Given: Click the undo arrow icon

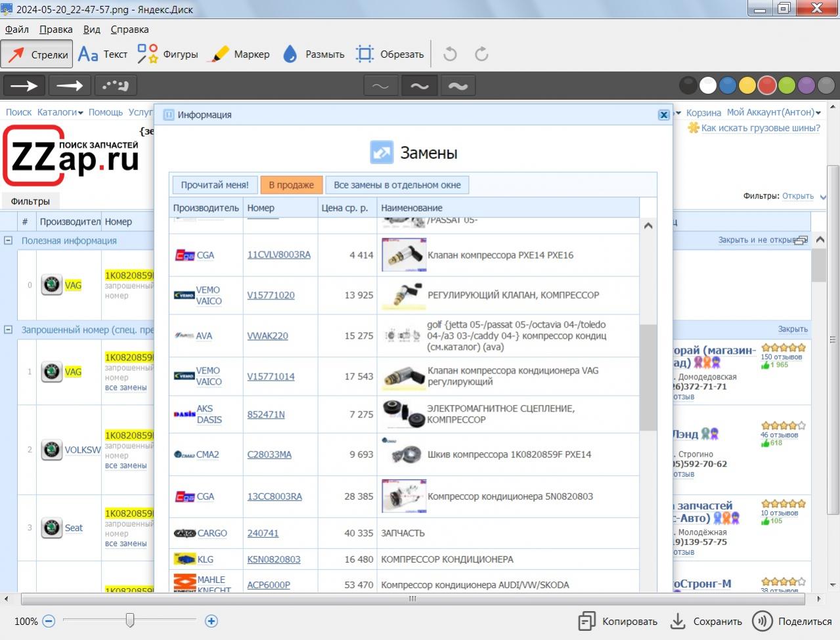Looking at the screenshot, I should (450, 54).
